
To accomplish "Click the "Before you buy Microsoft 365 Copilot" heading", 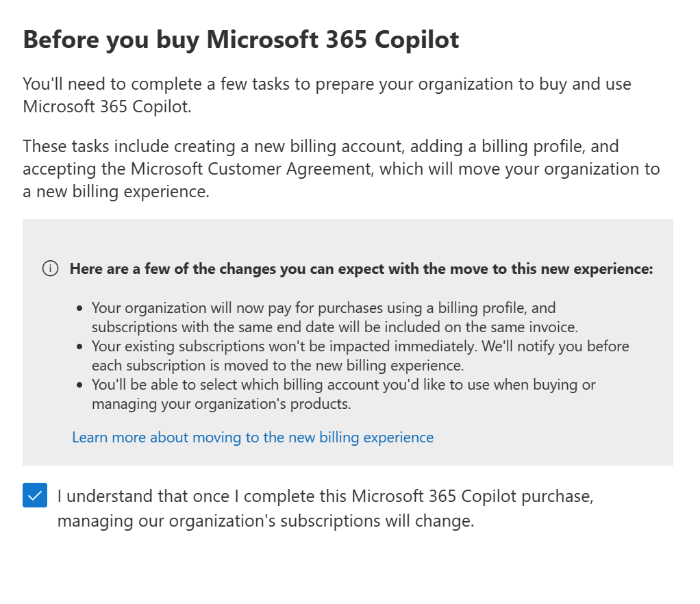I will (240, 40).
